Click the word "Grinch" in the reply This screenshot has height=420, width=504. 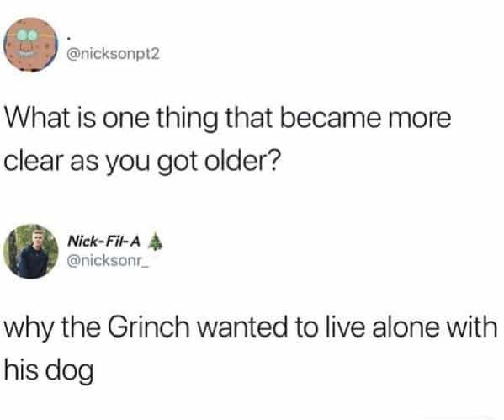(x=149, y=327)
